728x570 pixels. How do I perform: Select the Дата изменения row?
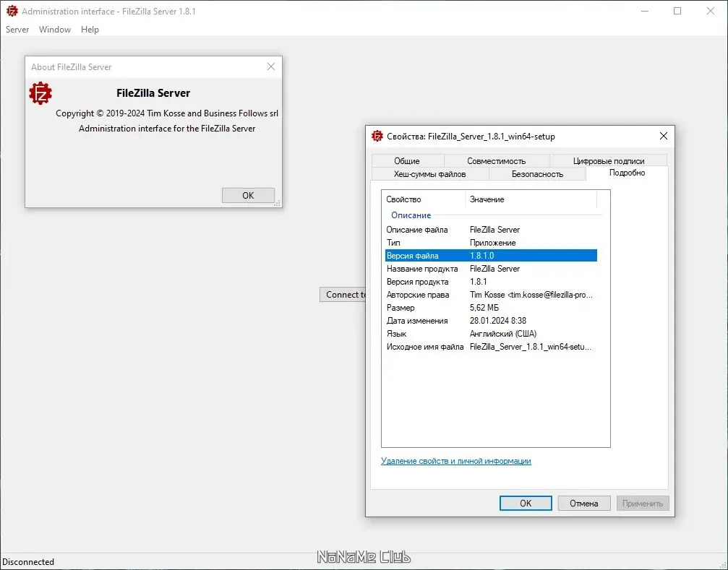point(491,321)
